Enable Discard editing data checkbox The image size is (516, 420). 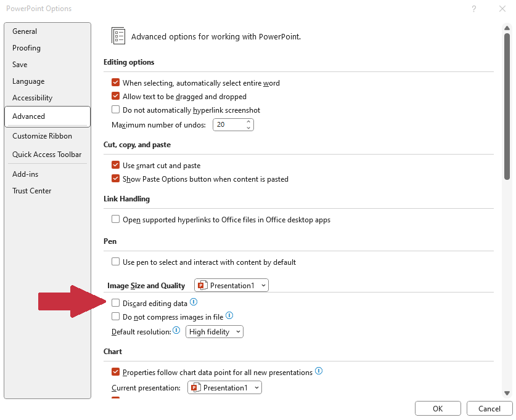click(x=115, y=303)
